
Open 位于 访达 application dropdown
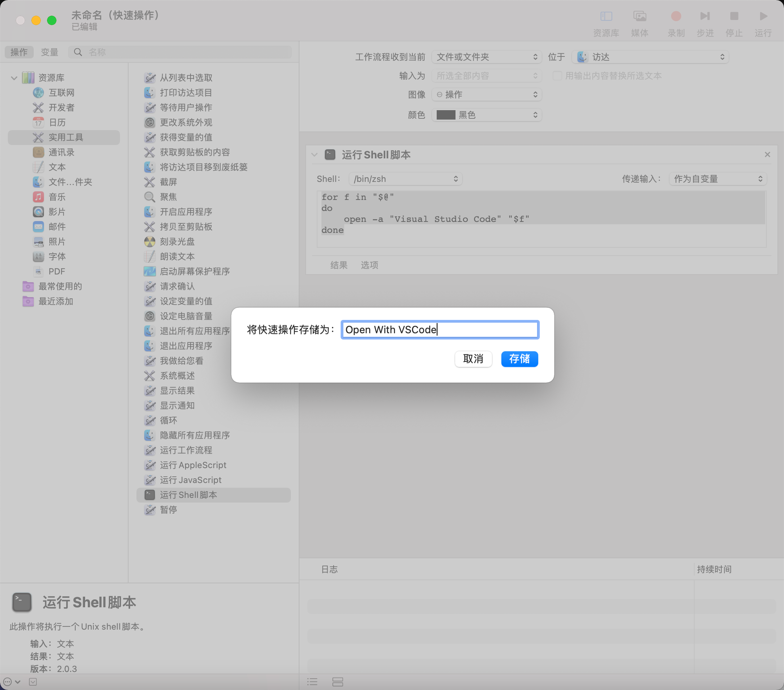coord(650,57)
